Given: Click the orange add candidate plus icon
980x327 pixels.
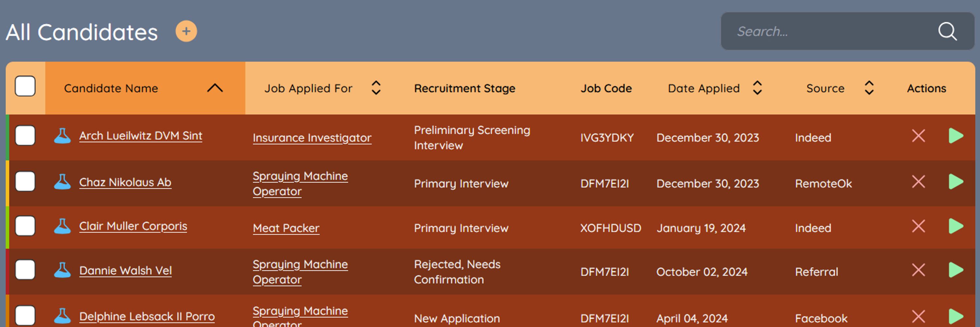Looking at the screenshot, I should click(186, 31).
